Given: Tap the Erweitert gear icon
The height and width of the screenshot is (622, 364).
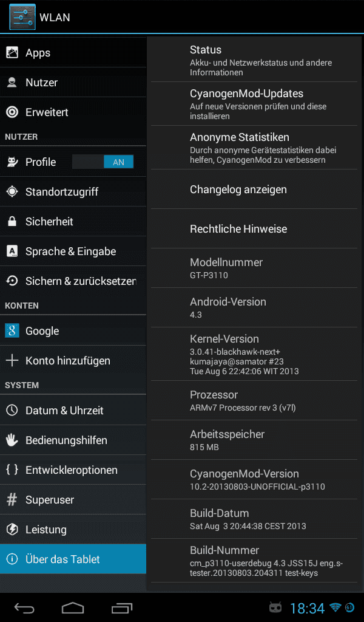Looking at the screenshot, I should pos(12,112).
